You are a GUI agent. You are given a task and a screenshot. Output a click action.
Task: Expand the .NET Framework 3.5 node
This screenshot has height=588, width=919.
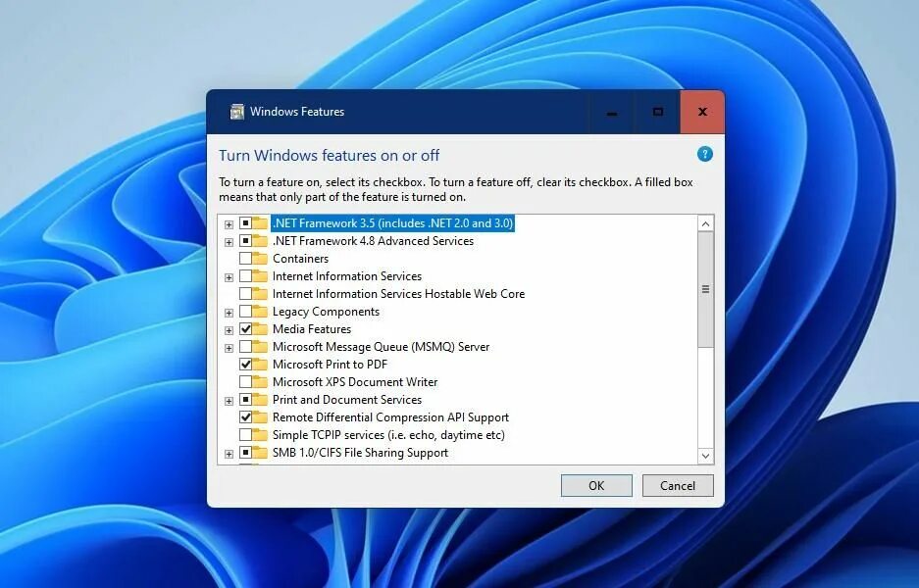(x=229, y=224)
